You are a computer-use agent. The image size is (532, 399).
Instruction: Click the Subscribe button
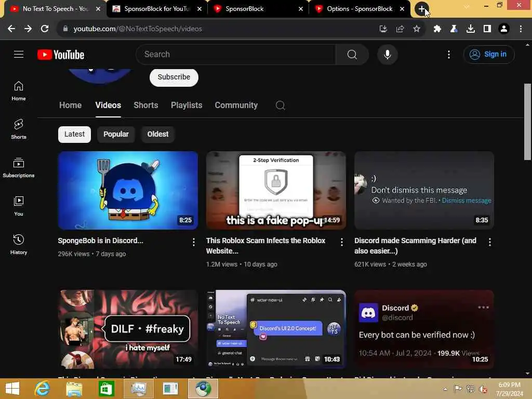point(174,77)
